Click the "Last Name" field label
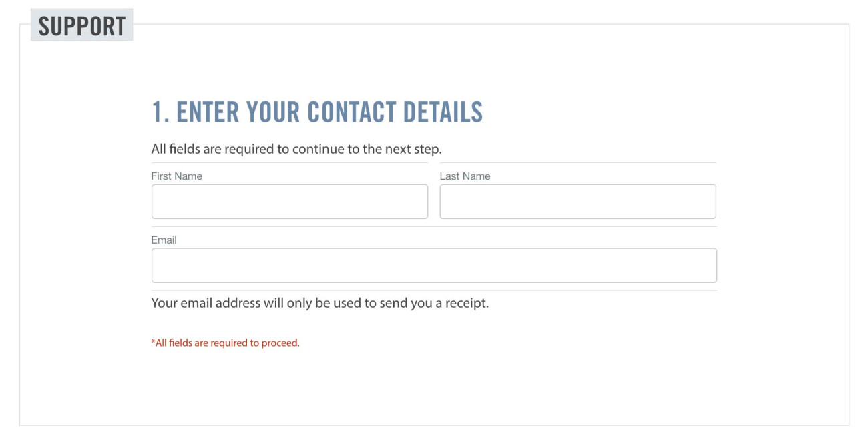The height and width of the screenshot is (446, 868). (x=465, y=176)
